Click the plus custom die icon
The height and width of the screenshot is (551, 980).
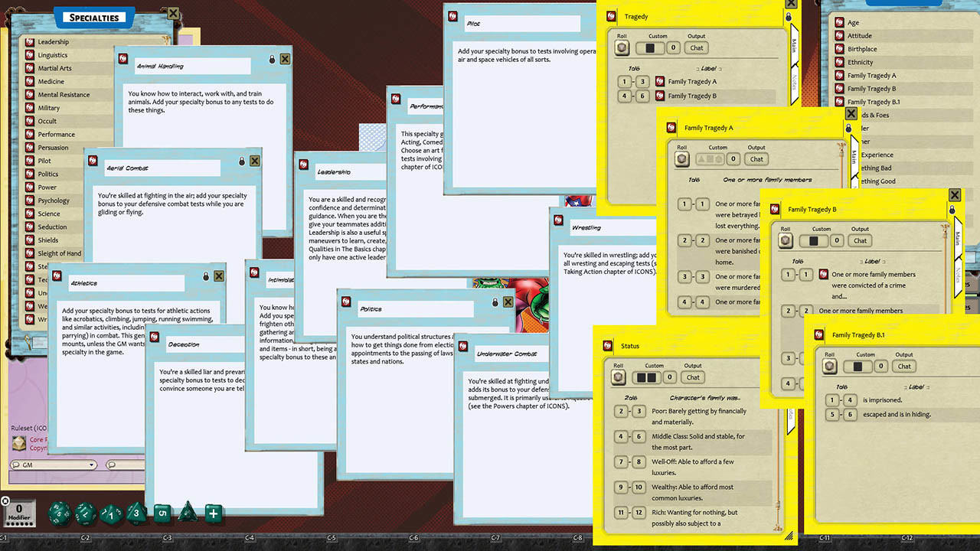click(x=213, y=513)
